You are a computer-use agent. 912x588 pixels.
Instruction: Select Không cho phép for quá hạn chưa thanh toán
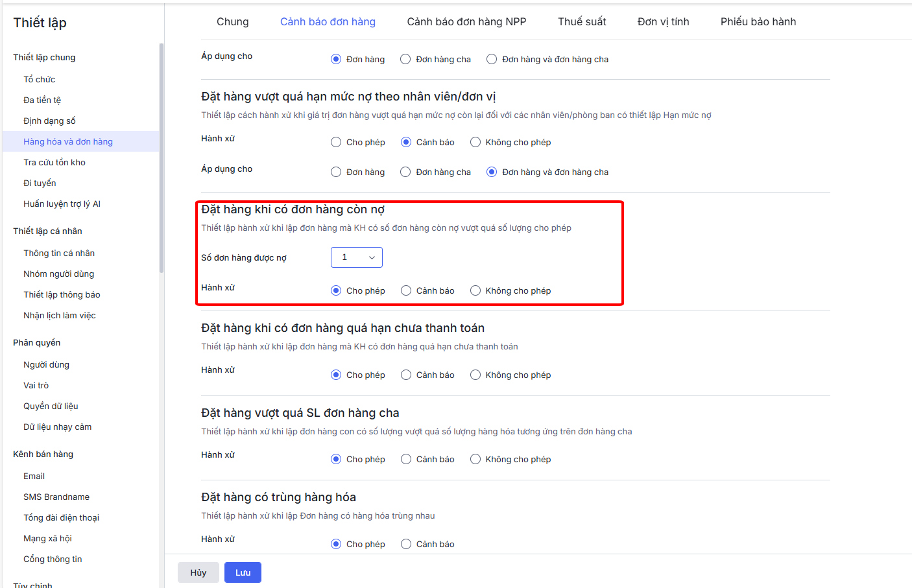[x=475, y=375]
